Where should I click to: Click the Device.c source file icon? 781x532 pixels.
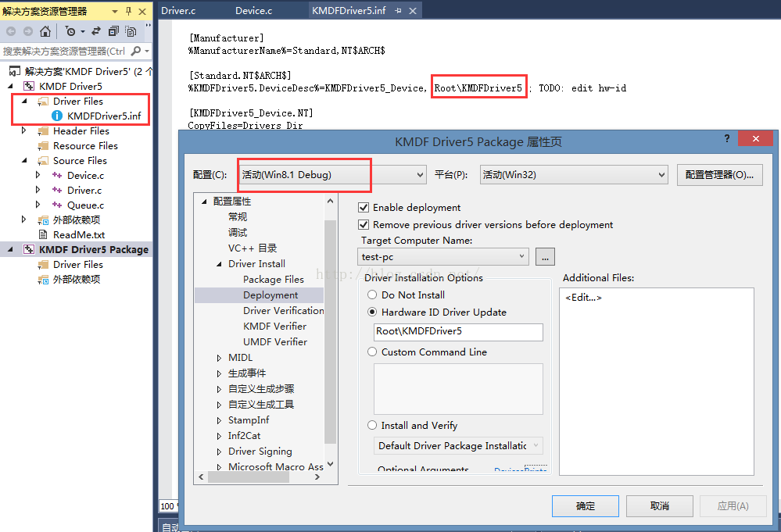(57, 175)
